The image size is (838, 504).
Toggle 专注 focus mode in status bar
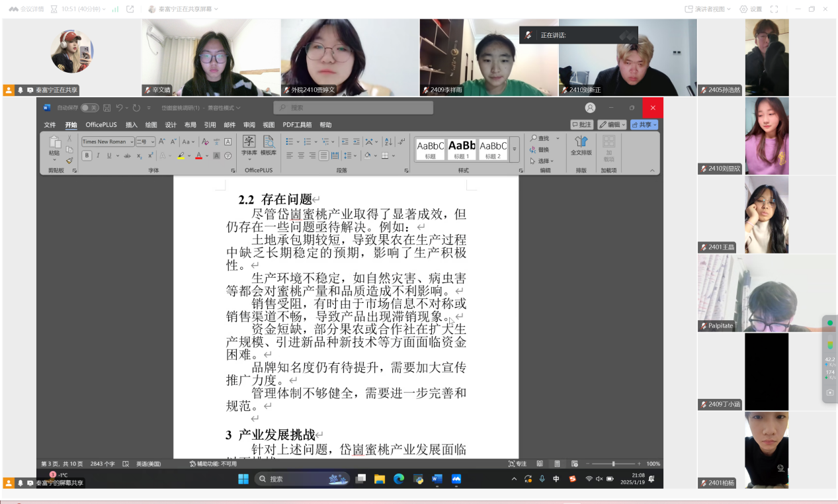[x=518, y=464]
